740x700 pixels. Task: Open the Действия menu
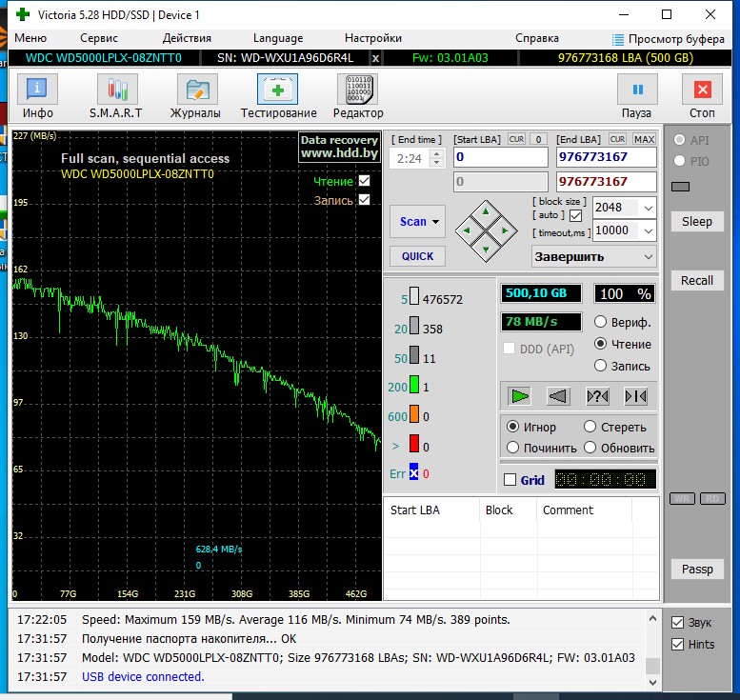pyautogui.click(x=187, y=38)
